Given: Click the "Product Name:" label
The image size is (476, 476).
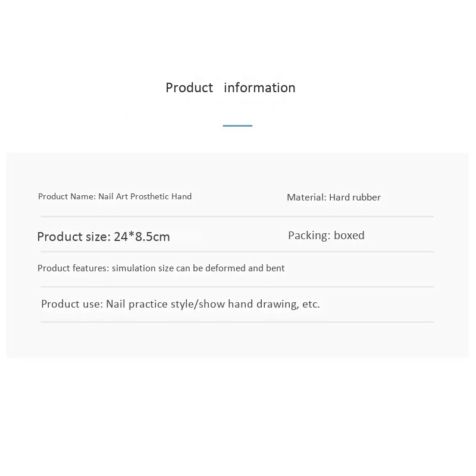Looking at the screenshot, I should (x=67, y=196).
